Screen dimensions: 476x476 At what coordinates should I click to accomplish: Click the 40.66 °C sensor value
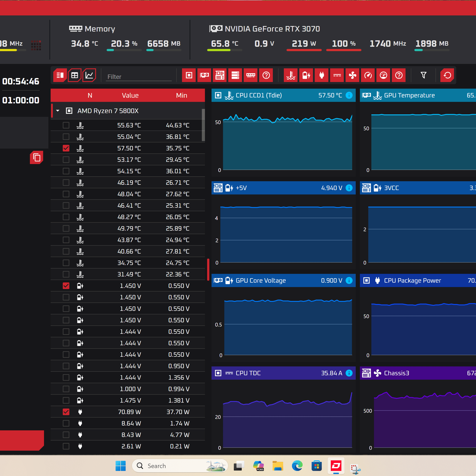tap(129, 251)
